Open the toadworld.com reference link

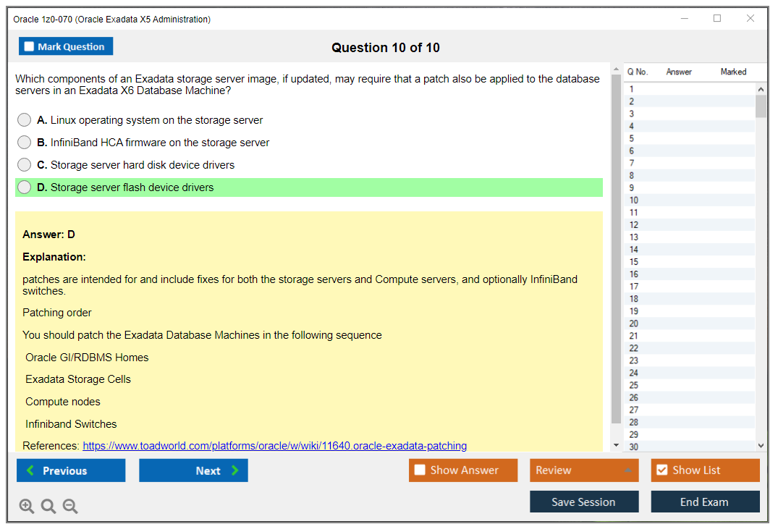click(274, 446)
